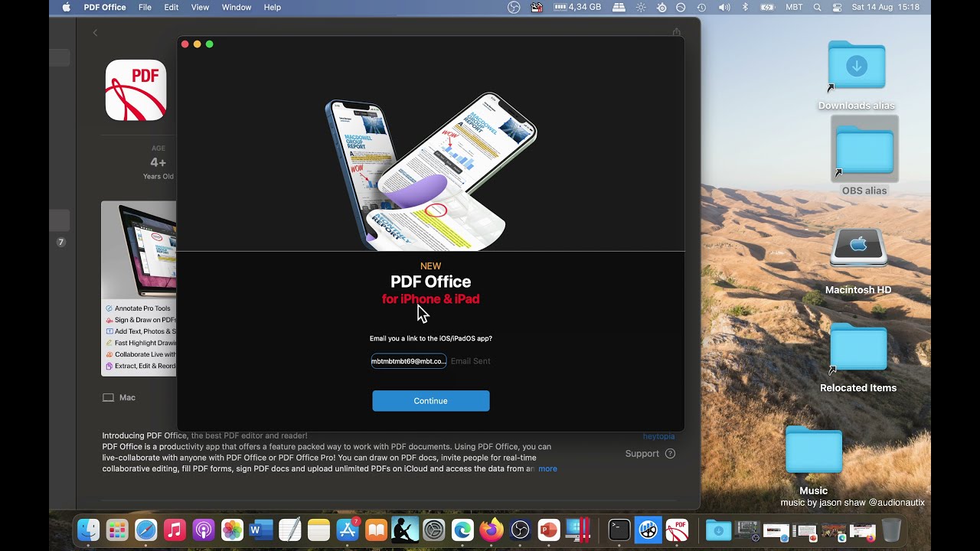Launch Firefox from the Dock
The image size is (980, 551).
point(492,530)
